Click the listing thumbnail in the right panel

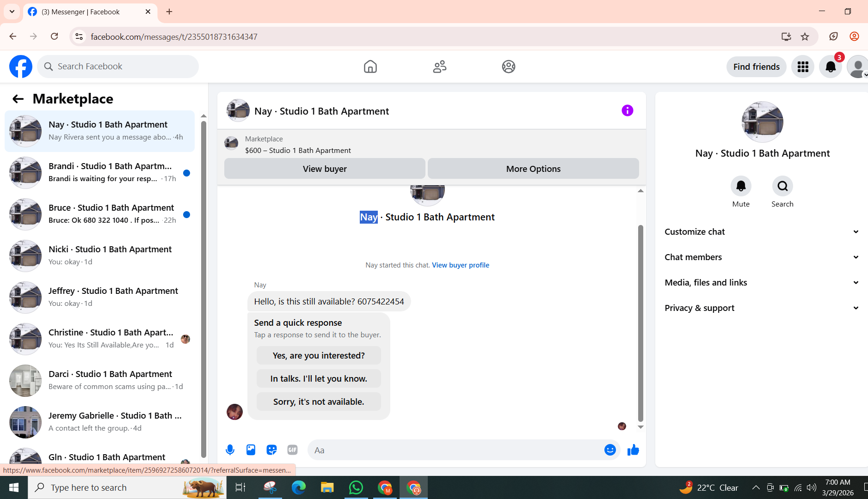click(762, 122)
